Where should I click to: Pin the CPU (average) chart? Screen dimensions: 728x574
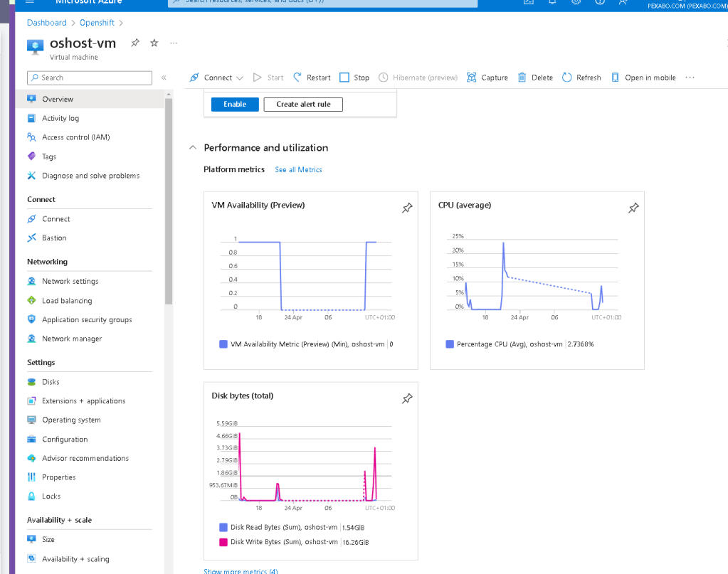click(634, 208)
